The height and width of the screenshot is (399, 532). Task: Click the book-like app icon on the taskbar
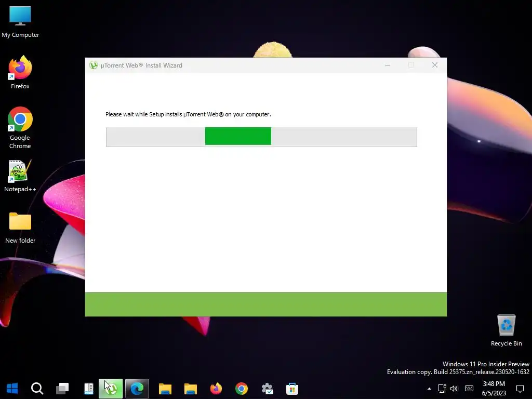(x=88, y=389)
